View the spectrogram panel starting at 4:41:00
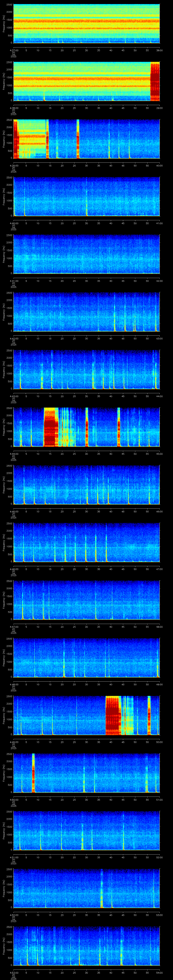This screenshot has height=980, width=173. 87,254
